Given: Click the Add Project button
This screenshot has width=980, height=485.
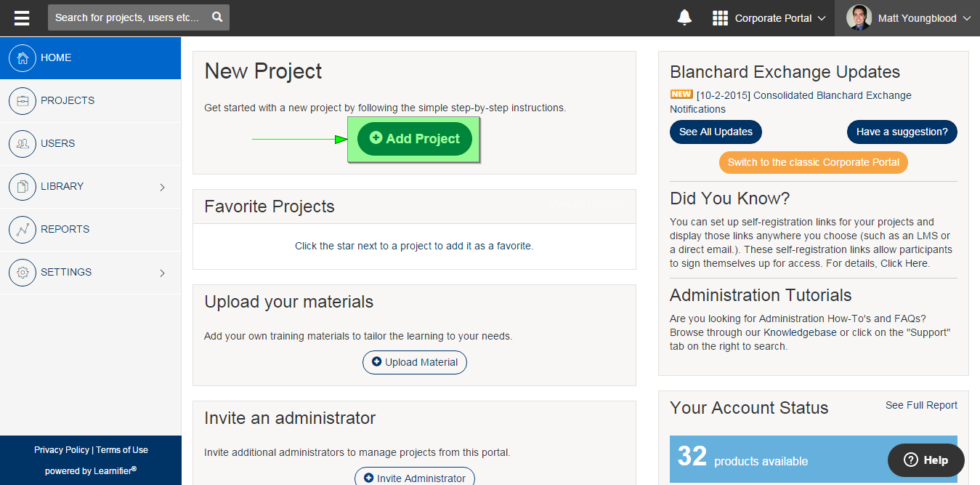Looking at the screenshot, I should coord(414,138).
